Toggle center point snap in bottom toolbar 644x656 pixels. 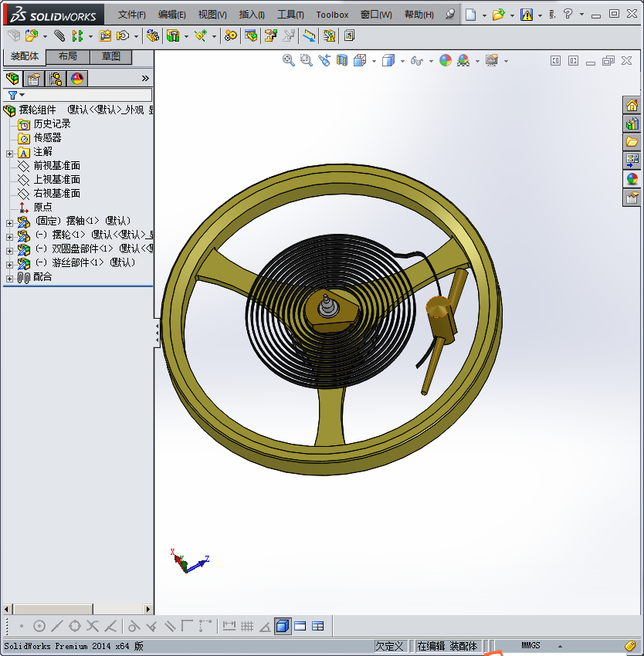[x=39, y=626]
